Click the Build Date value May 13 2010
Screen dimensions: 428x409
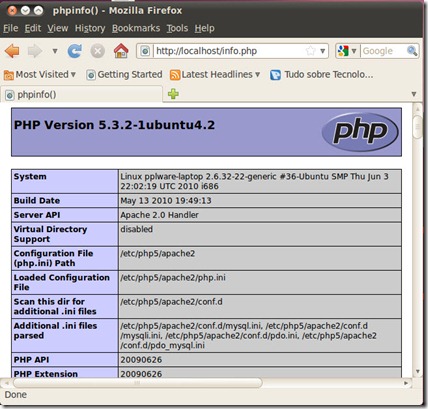pyautogui.click(x=166, y=201)
